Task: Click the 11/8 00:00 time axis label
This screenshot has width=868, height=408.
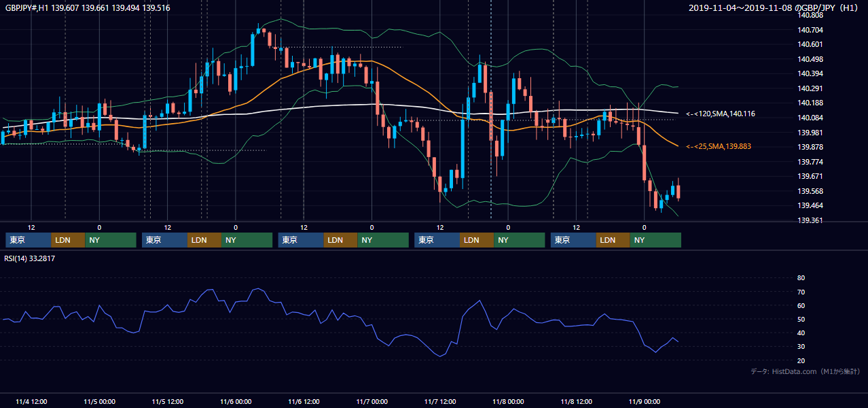Action: click(x=508, y=402)
